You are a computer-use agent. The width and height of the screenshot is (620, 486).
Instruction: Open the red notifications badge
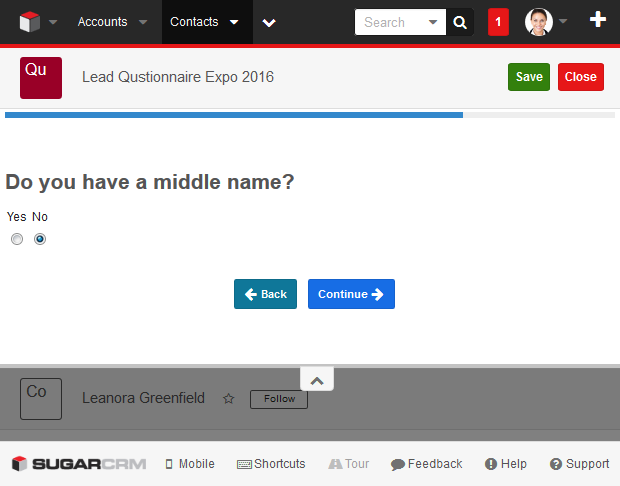pyautogui.click(x=498, y=22)
